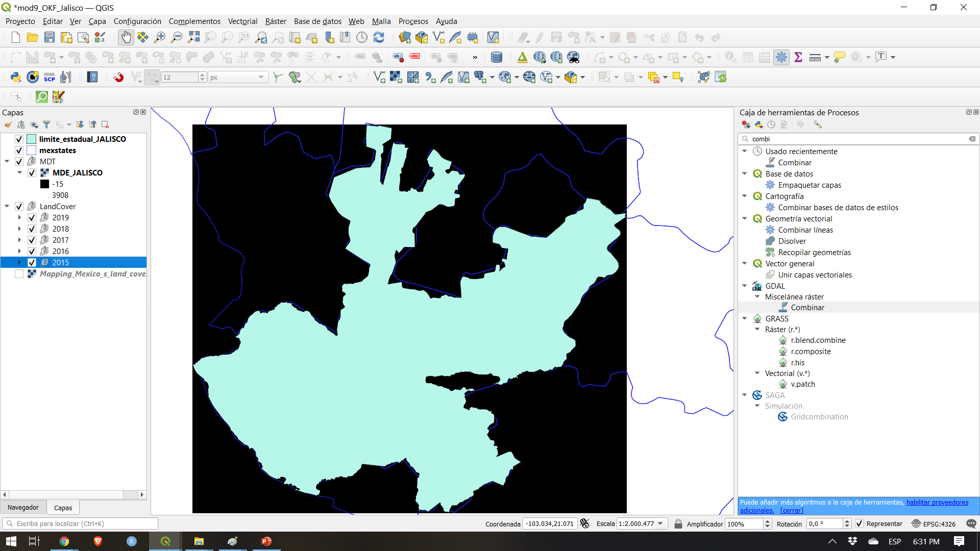Collapse Usado recientemente section
980x551 pixels.
(744, 151)
